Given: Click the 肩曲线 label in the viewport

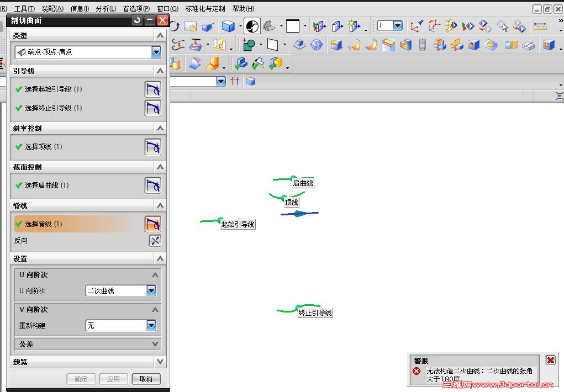Looking at the screenshot, I should tap(303, 183).
